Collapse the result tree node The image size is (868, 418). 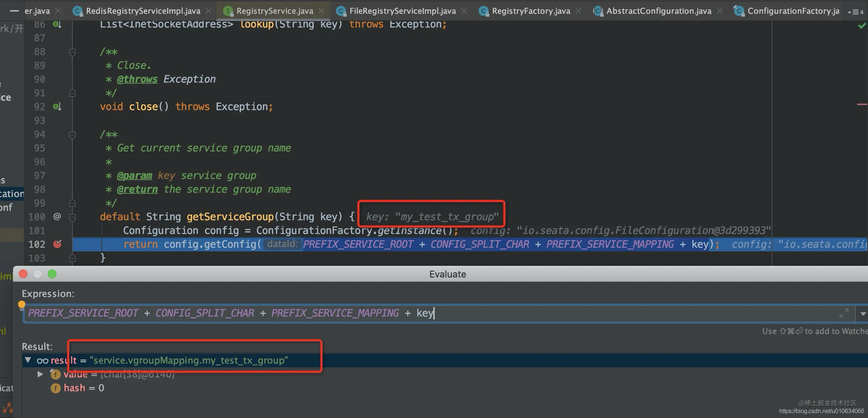[x=28, y=360]
